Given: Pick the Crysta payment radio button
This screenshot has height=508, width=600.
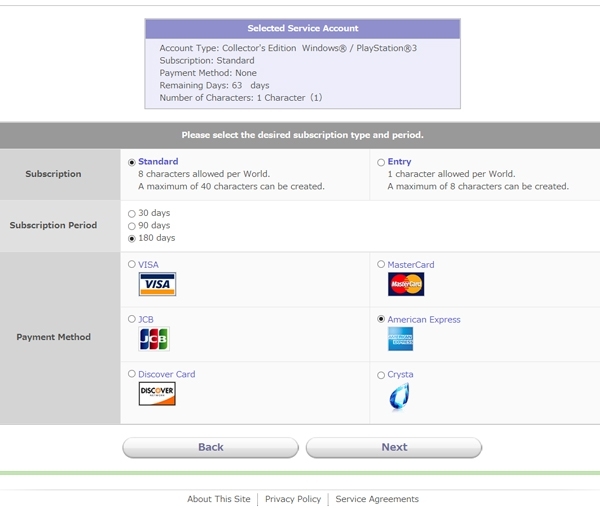Looking at the screenshot, I should pos(381,375).
